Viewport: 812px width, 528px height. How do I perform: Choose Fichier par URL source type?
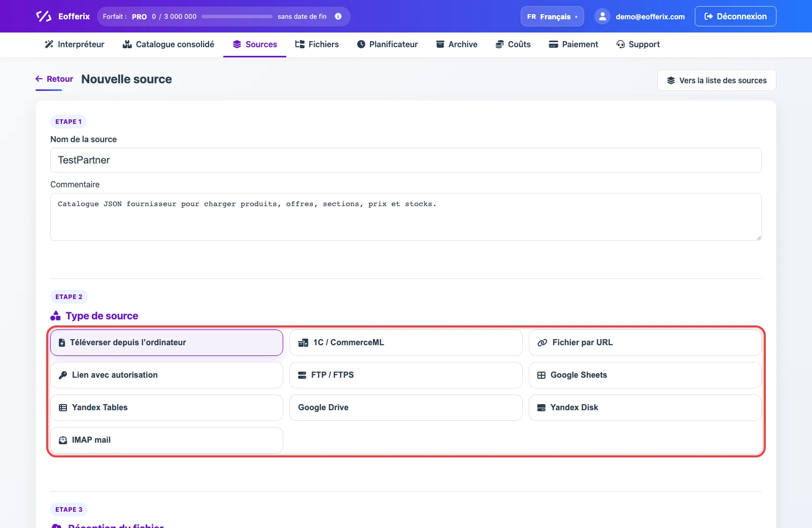[645, 343]
